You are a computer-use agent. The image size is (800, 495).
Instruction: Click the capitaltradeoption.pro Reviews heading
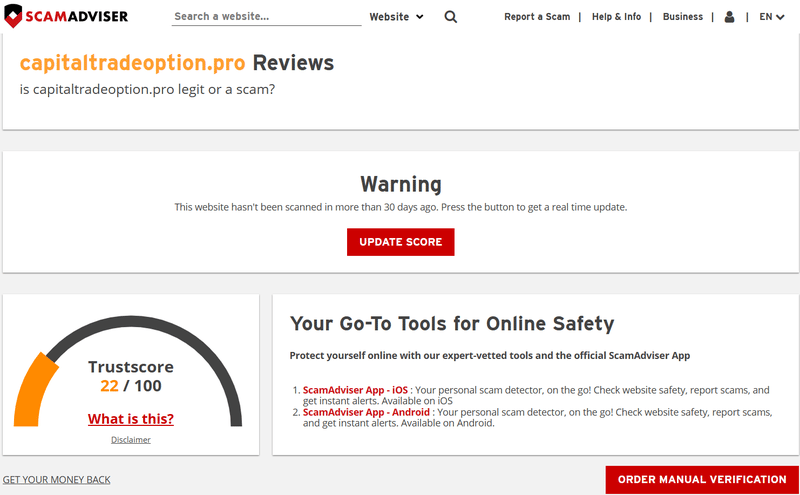177,63
